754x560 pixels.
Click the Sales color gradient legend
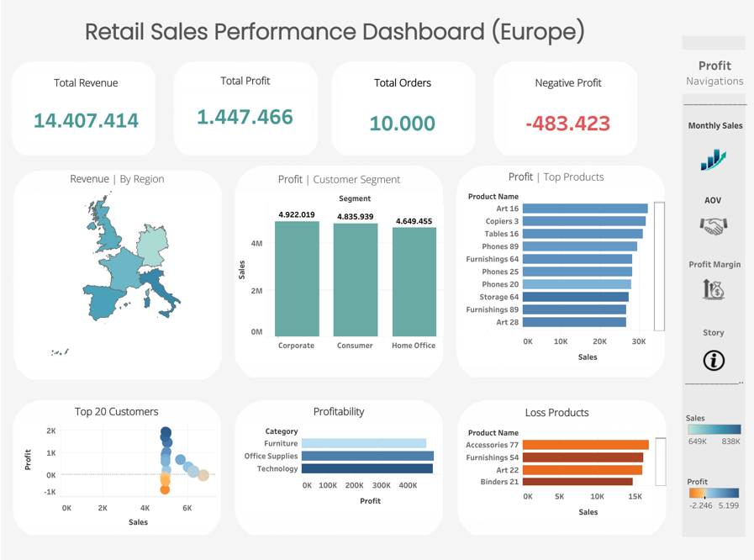[x=714, y=430]
